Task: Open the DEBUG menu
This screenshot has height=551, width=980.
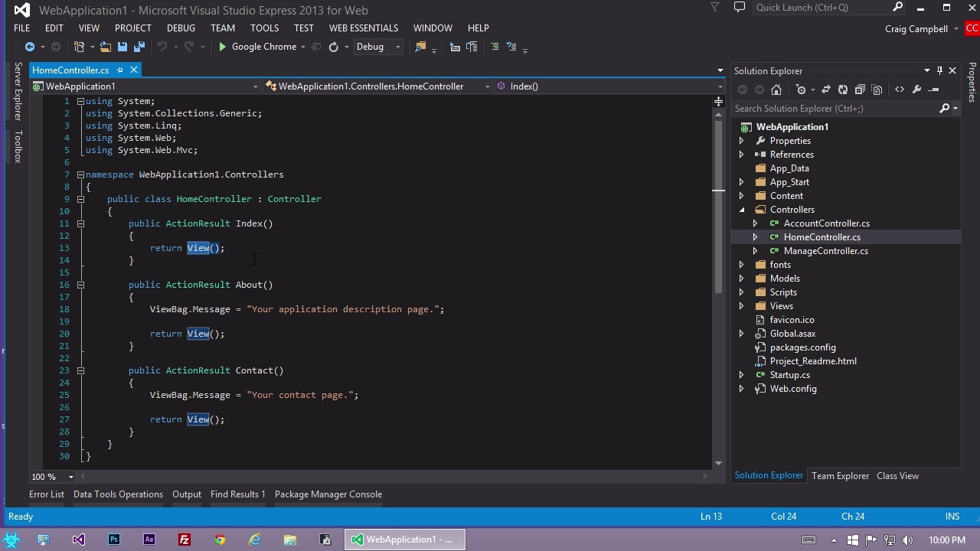Action: (x=181, y=28)
